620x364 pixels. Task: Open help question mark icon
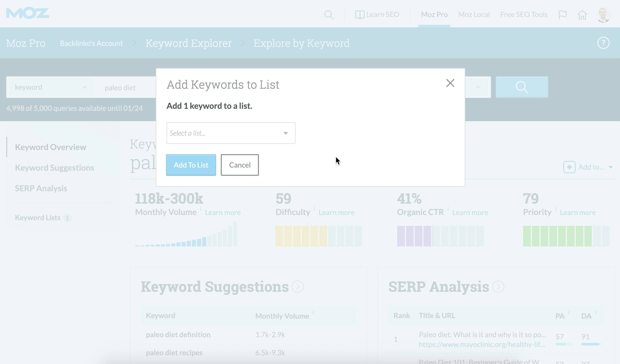click(603, 43)
